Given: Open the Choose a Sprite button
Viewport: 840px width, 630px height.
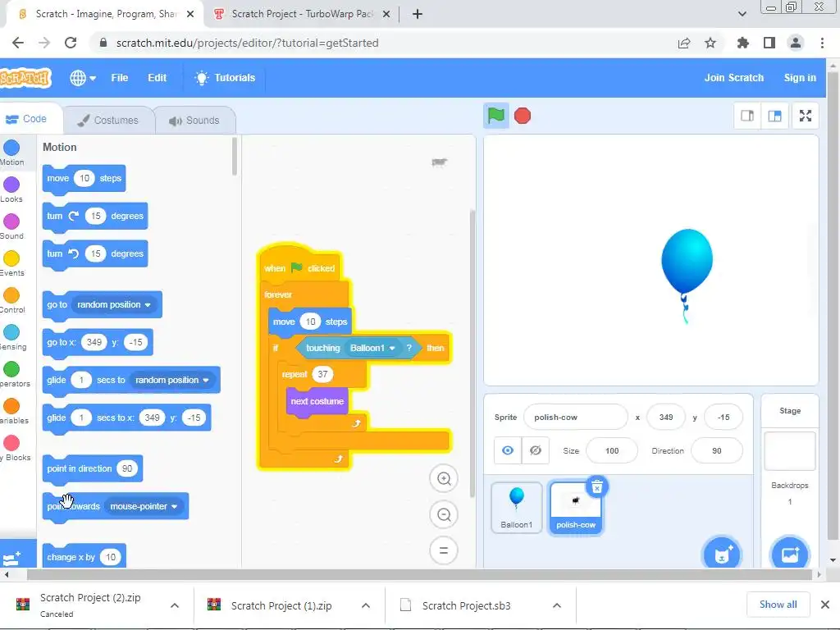Looking at the screenshot, I should [x=722, y=554].
